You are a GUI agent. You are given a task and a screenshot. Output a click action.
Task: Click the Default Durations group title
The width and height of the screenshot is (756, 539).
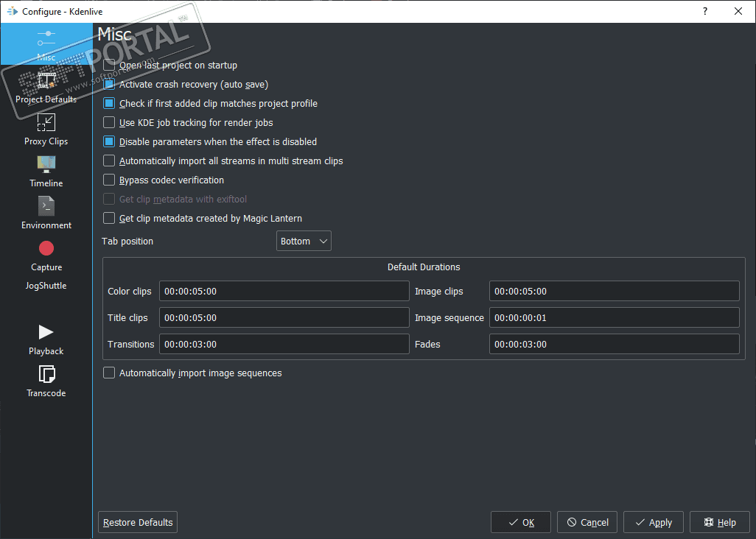coord(424,267)
